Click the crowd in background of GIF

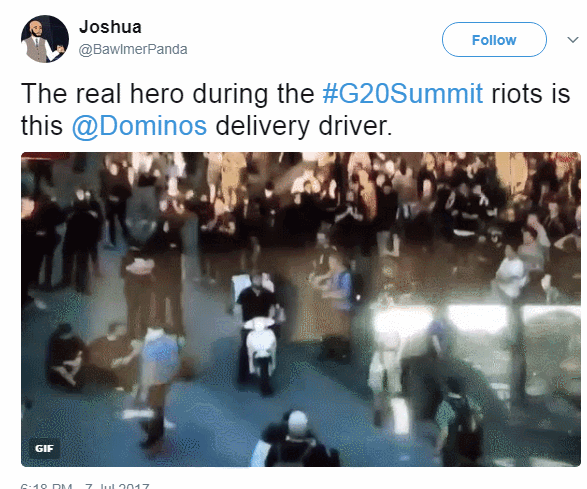301,195
